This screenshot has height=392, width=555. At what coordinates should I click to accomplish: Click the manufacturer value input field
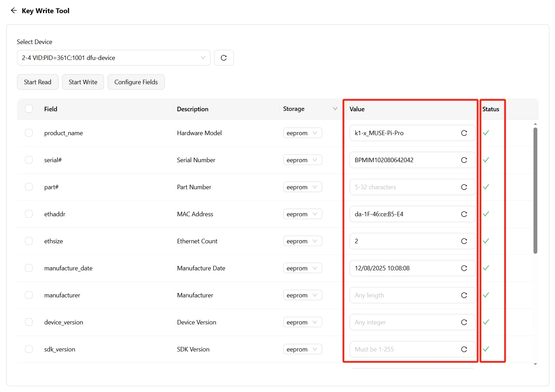(x=412, y=295)
